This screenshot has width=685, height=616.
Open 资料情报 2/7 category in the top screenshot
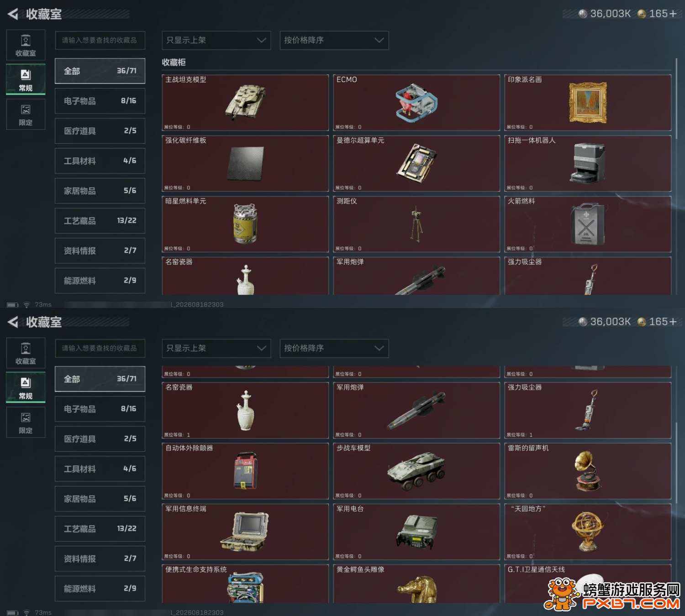(x=100, y=251)
